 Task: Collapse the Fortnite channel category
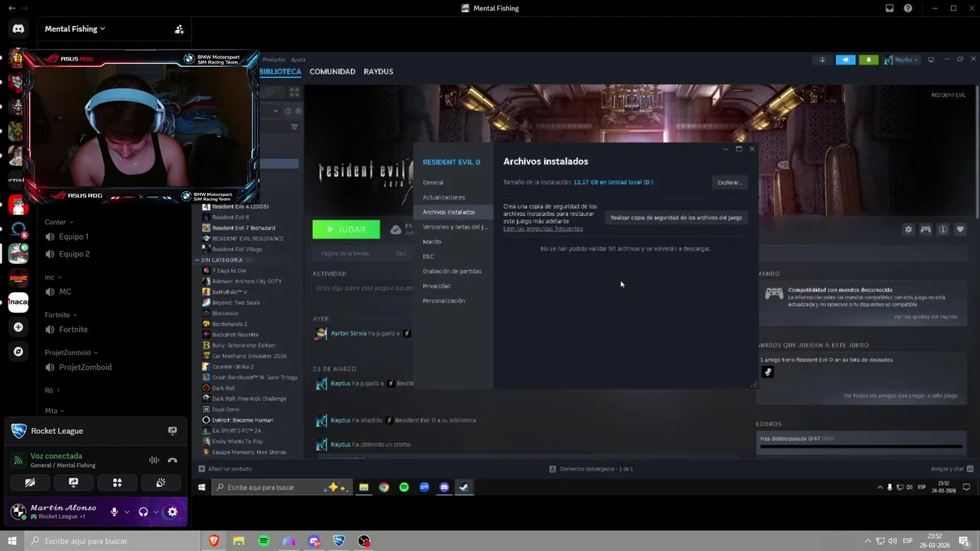coord(60,315)
